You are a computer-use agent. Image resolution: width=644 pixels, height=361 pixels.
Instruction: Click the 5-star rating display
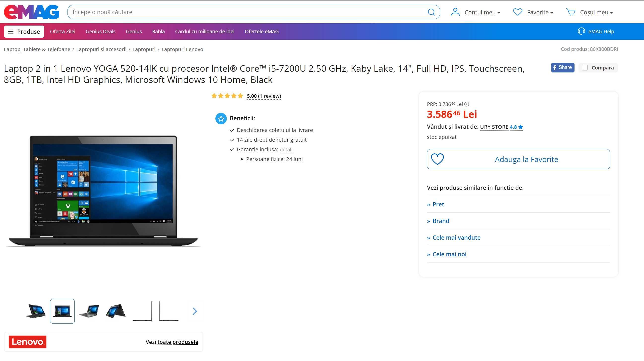click(226, 96)
